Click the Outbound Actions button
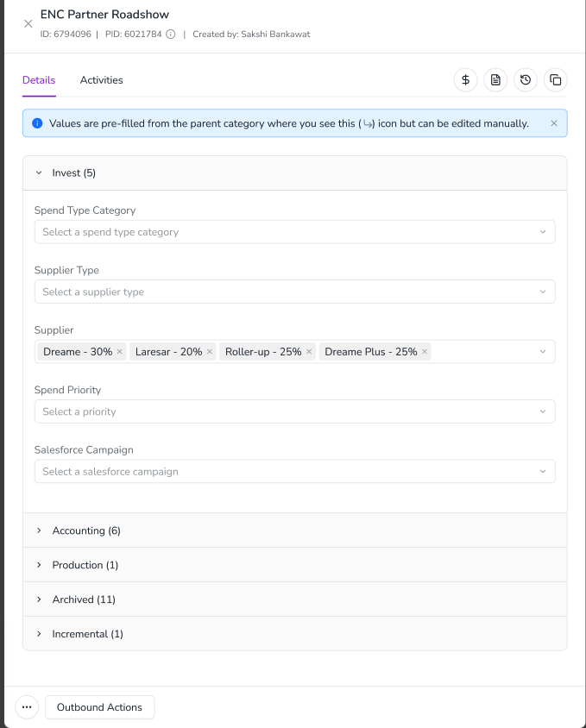The width and height of the screenshot is (586, 728). (x=99, y=706)
